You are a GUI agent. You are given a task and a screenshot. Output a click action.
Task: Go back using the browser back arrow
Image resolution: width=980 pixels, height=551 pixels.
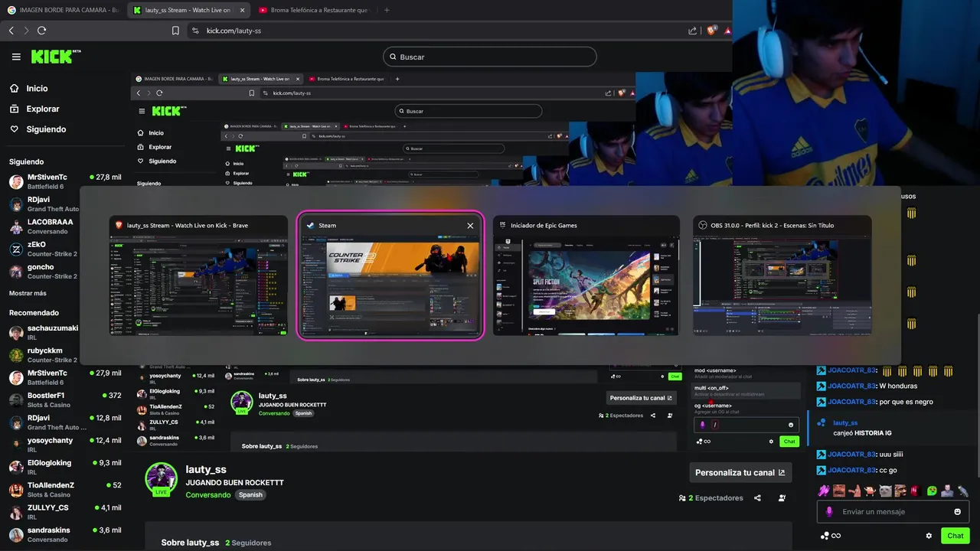(11, 31)
